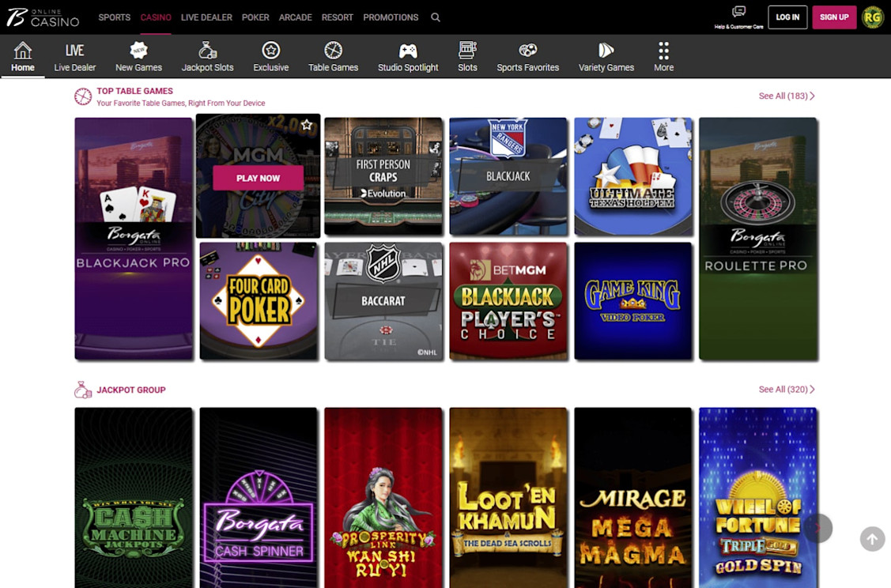Open the Top Table Games heading link
891x588 pixels.
click(134, 91)
